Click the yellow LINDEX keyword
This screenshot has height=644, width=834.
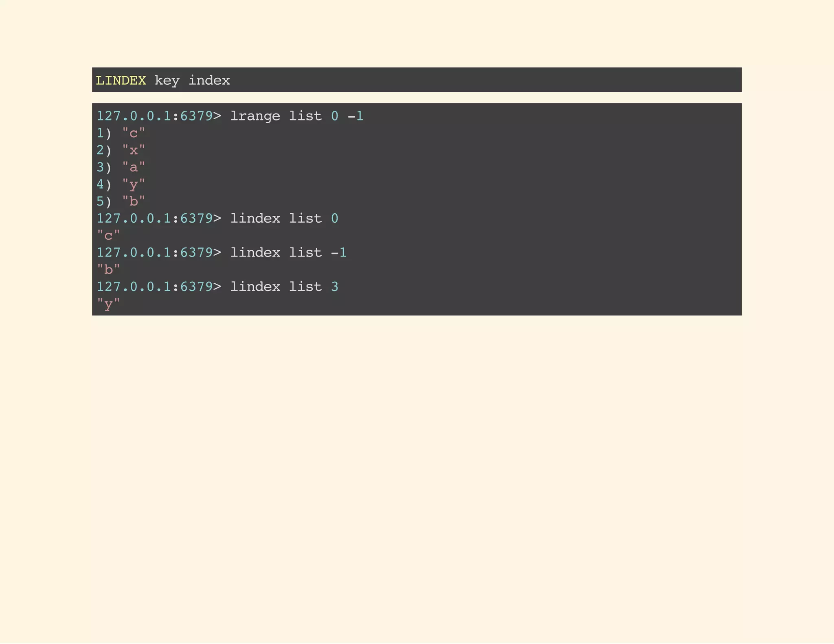(x=121, y=80)
